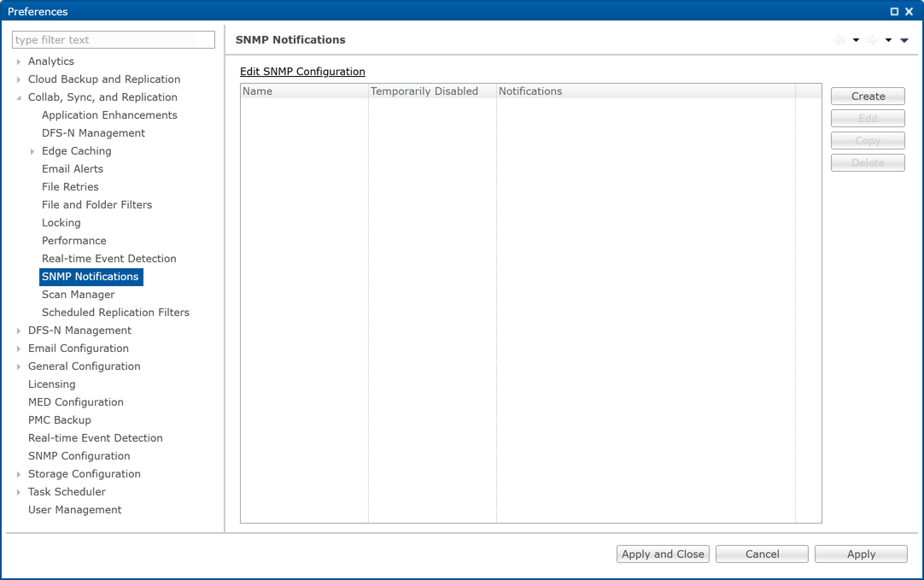Open User Management preferences
Screen dimensions: 924x580
pyautogui.click(x=75, y=510)
